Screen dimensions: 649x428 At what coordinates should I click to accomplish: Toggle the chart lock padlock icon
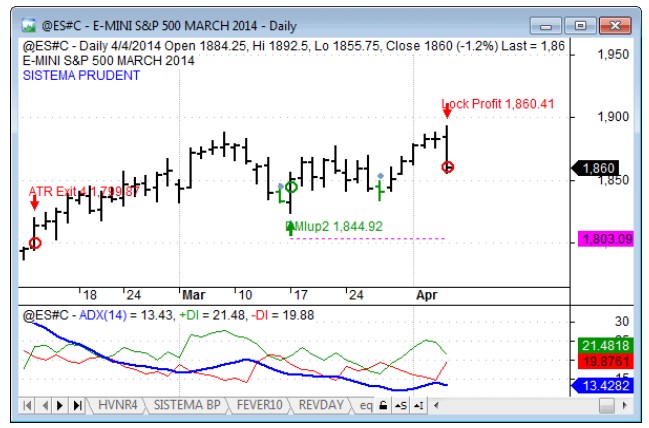(383, 406)
